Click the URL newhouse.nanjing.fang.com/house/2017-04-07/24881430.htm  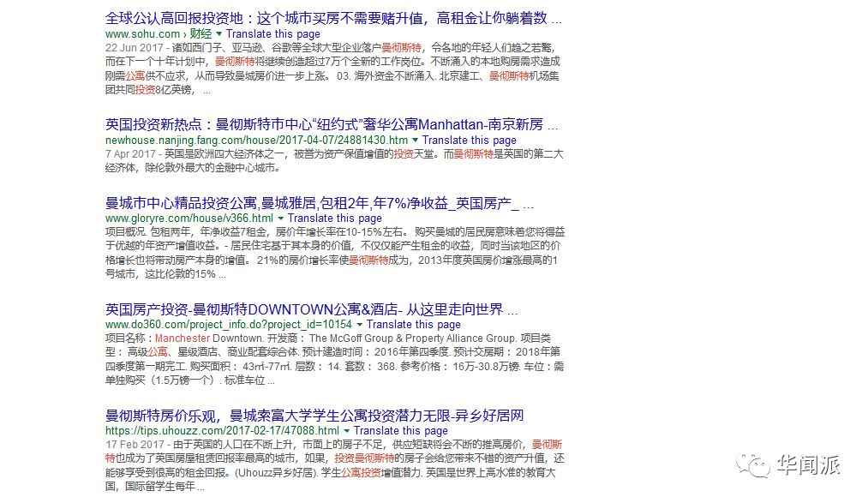(256, 140)
